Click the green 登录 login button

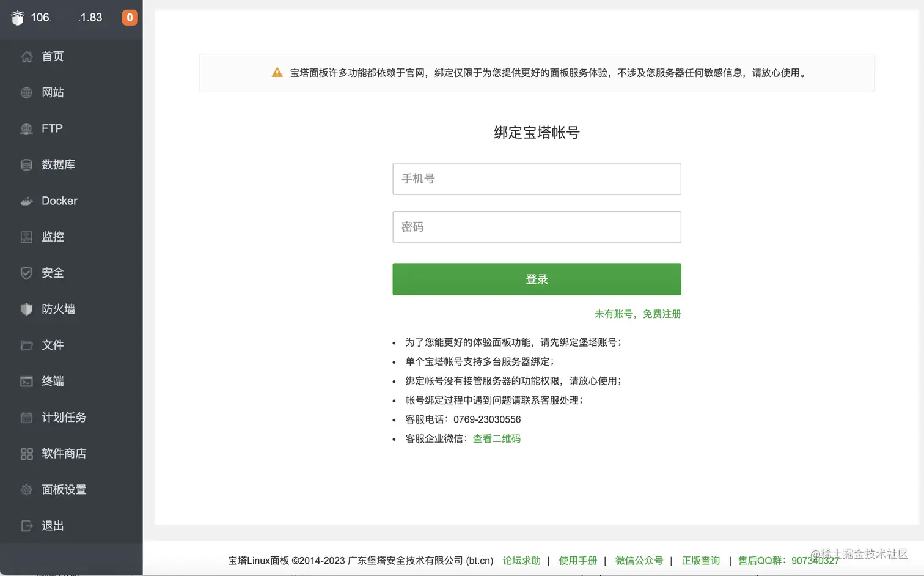pos(536,279)
